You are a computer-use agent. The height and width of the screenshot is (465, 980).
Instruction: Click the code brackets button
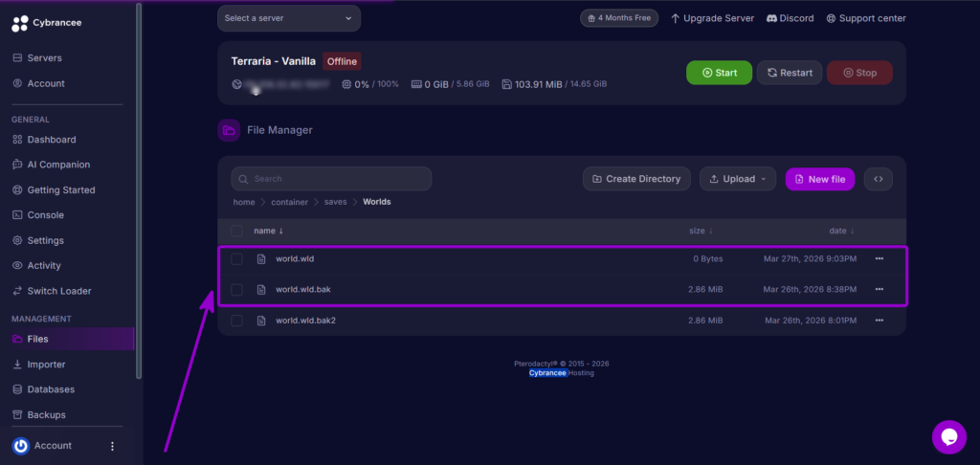[879, 179]
